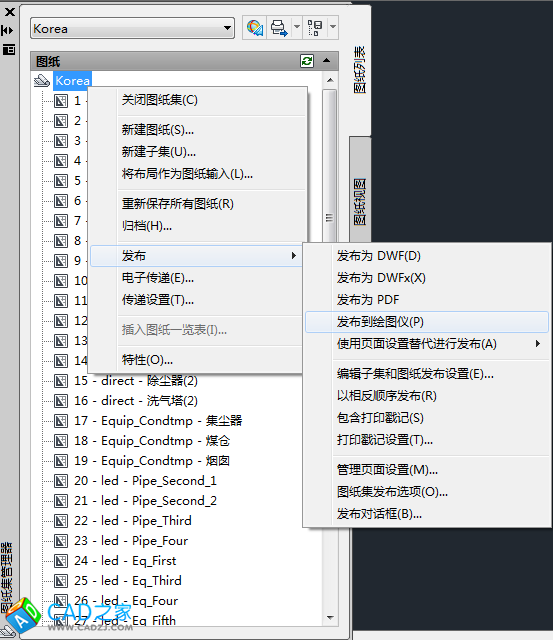Open the sheet selections toolbar icon
Image resolution: width=553 pixels, height=640 pixels.
coord(315,28)
